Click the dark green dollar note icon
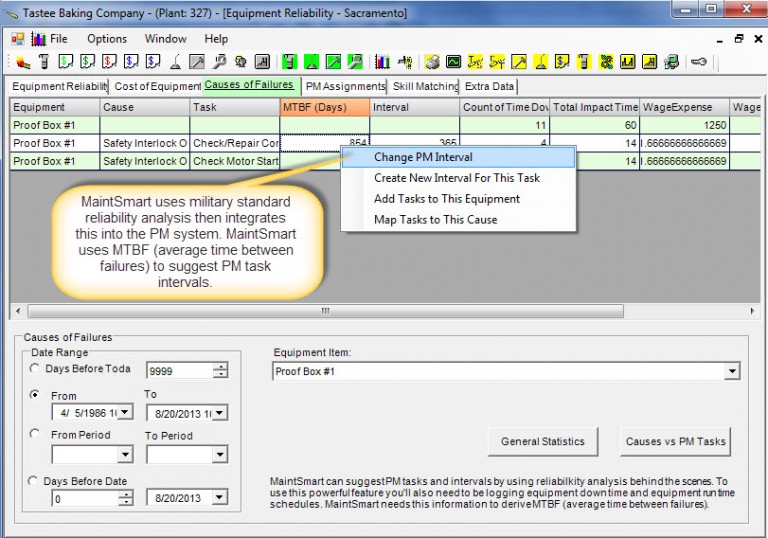 pos(87,62)
